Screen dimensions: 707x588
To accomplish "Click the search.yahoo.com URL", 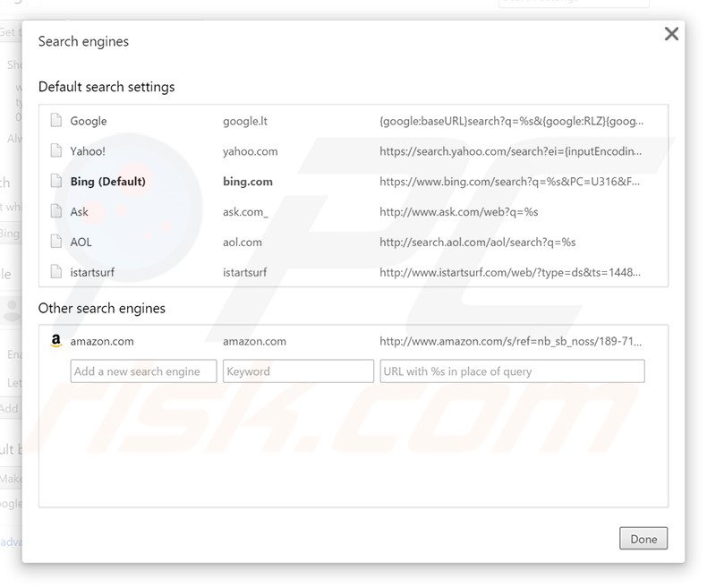I will coord(510,151).
